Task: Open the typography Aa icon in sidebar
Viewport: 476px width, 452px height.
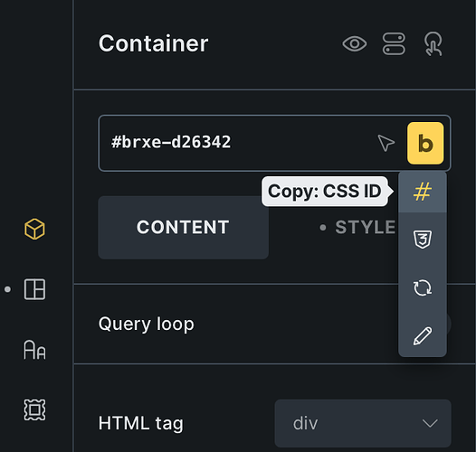Action: pos(34,350)
